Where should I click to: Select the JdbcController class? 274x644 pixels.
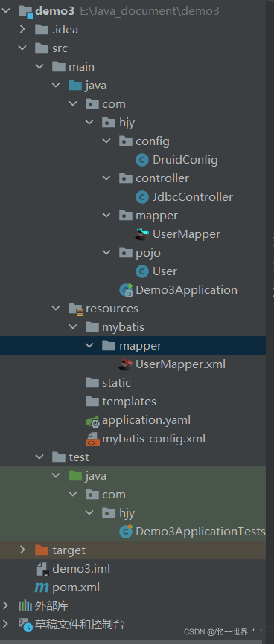tap(192, 197)
